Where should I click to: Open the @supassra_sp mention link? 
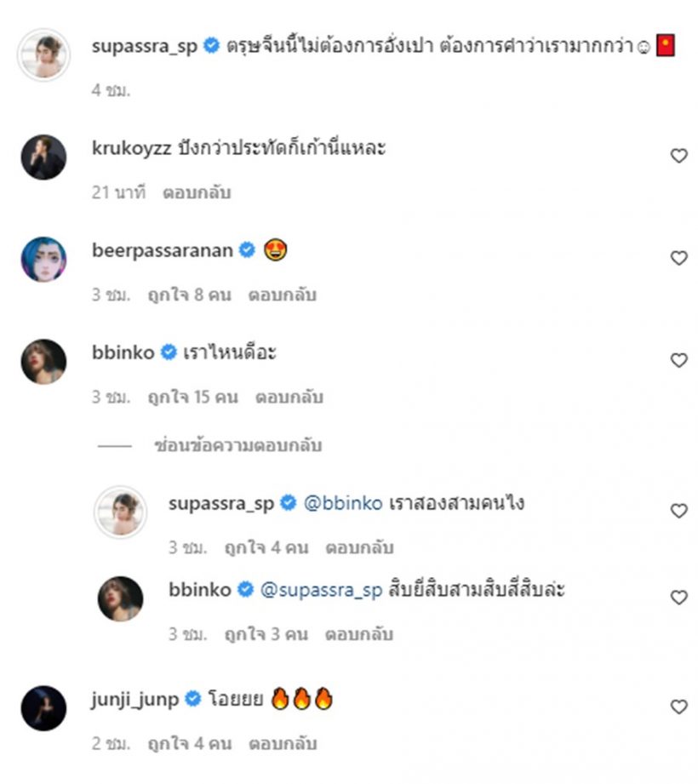click(x=321, y=590)
